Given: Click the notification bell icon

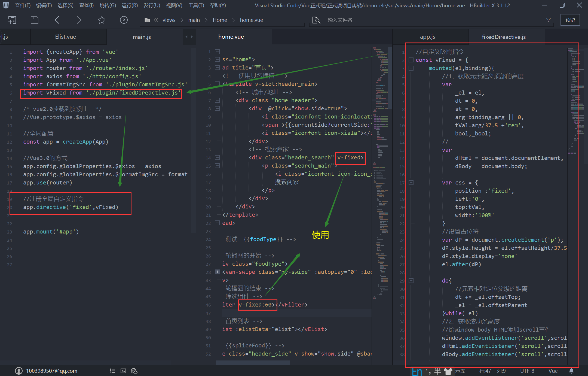Looking at the screenshot, I should (x=571, y=371).
